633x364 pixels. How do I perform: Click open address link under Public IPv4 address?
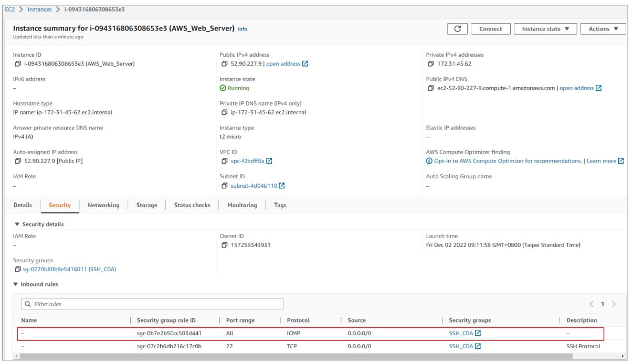[283, 64]
